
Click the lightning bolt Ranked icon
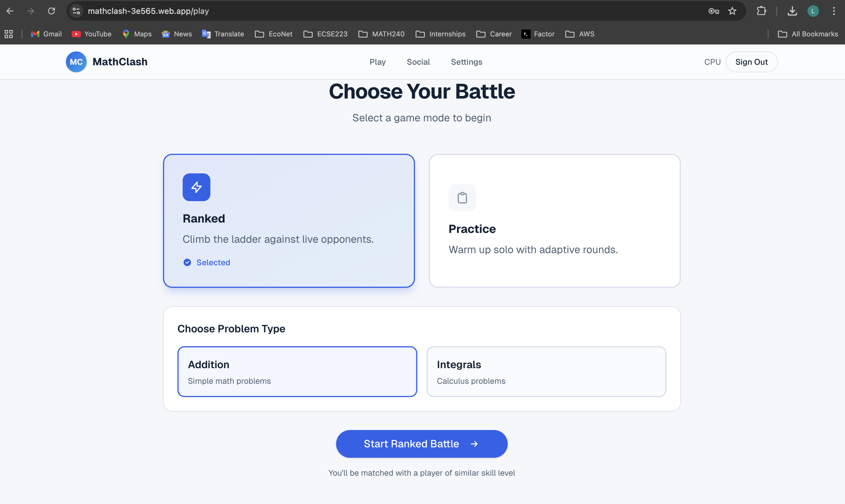click(x=196, y=187)
